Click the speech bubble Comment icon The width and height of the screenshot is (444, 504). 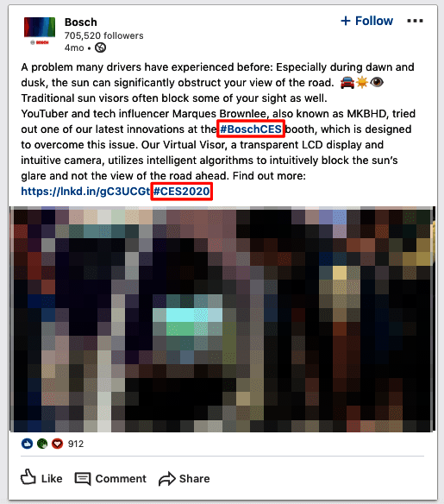pyautogui.click(x=83, y=479)
